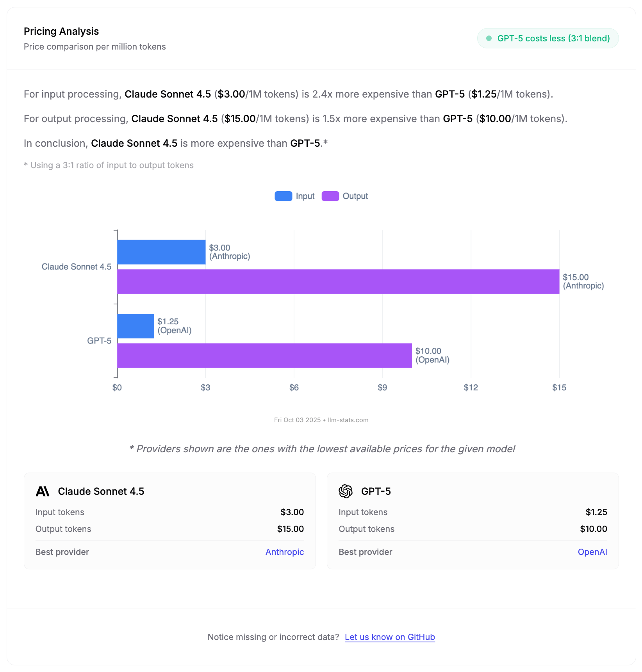Screen dimensions: 642x672
Task: Toggle the Input series via its legend entry
Action: click(x=295, y=196)
